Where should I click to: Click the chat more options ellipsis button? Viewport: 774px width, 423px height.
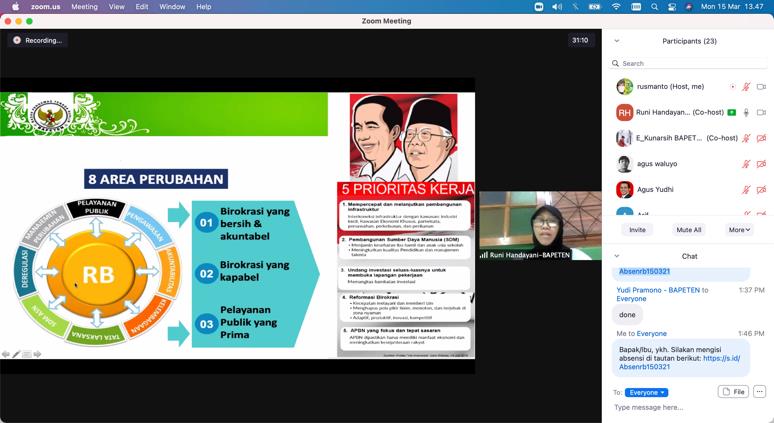click(760, 392)
